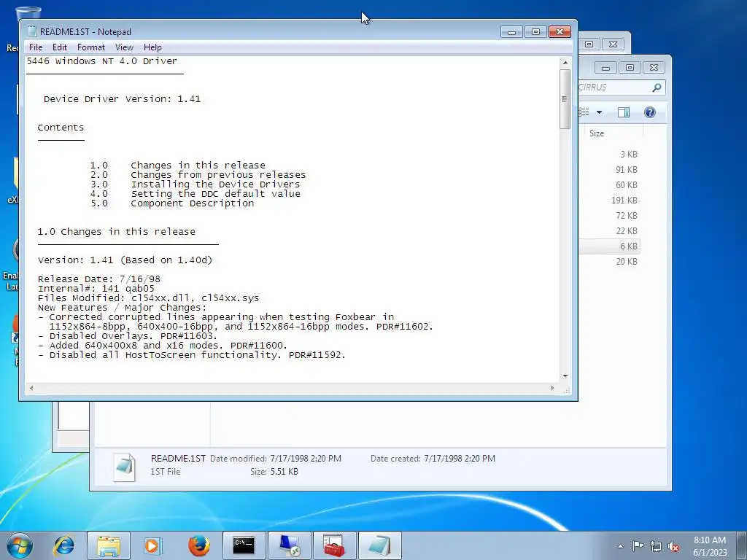The image size is (747, 560).
Task: Click the Notepad title bar document icon
Action: (32, 31)
